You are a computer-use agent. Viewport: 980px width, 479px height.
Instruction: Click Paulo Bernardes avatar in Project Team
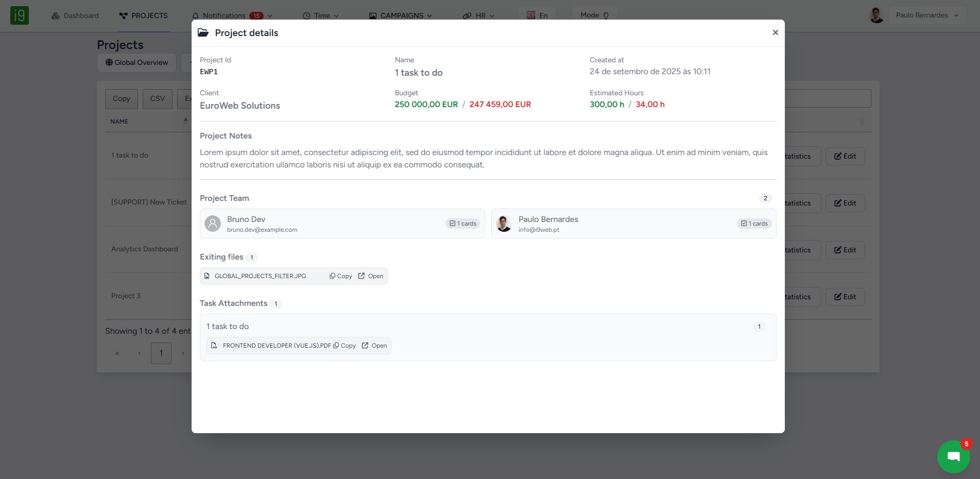[503, 224]
